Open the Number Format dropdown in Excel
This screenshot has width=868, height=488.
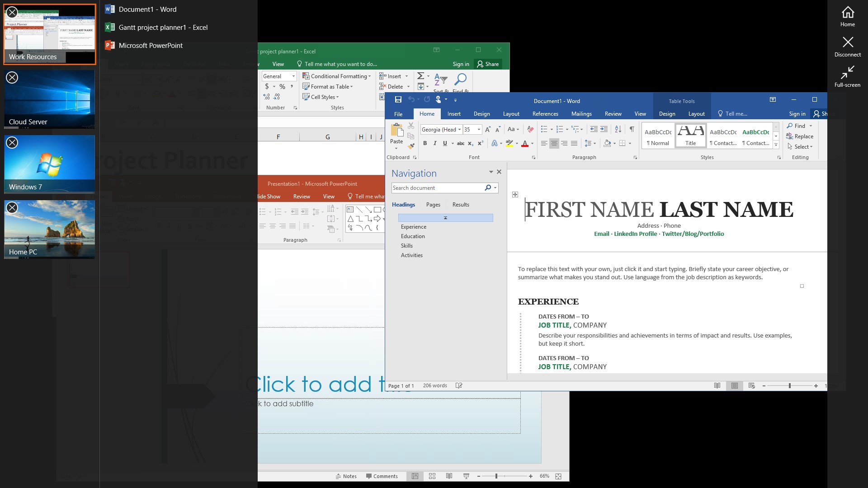click(293, 76)
